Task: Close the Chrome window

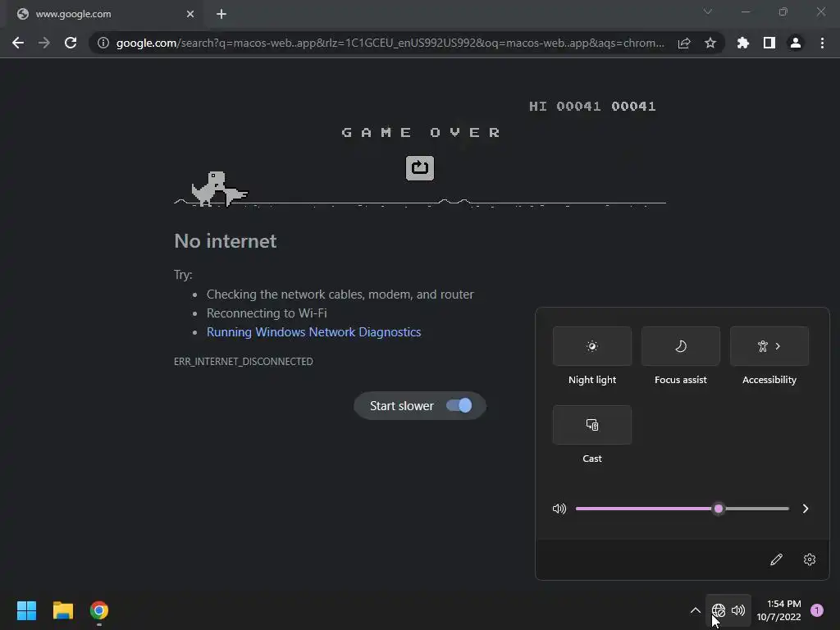Action: pyautogui.click(x=820, y=11)
